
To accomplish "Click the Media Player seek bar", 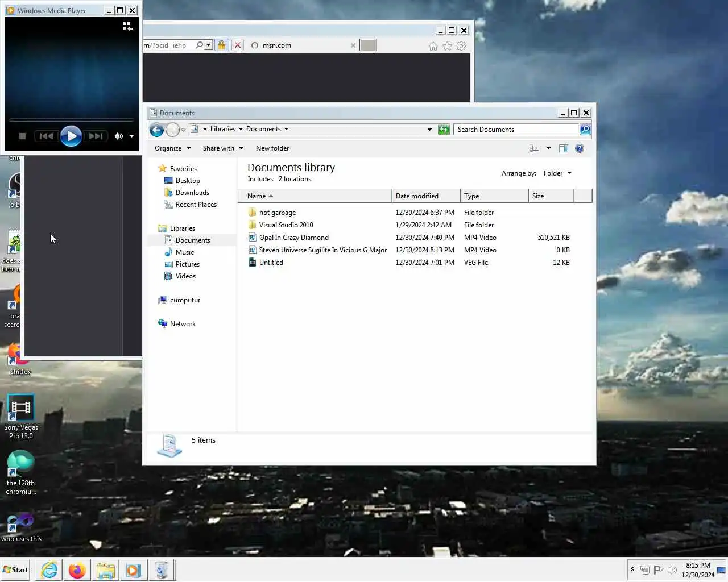I will (71, 120).
